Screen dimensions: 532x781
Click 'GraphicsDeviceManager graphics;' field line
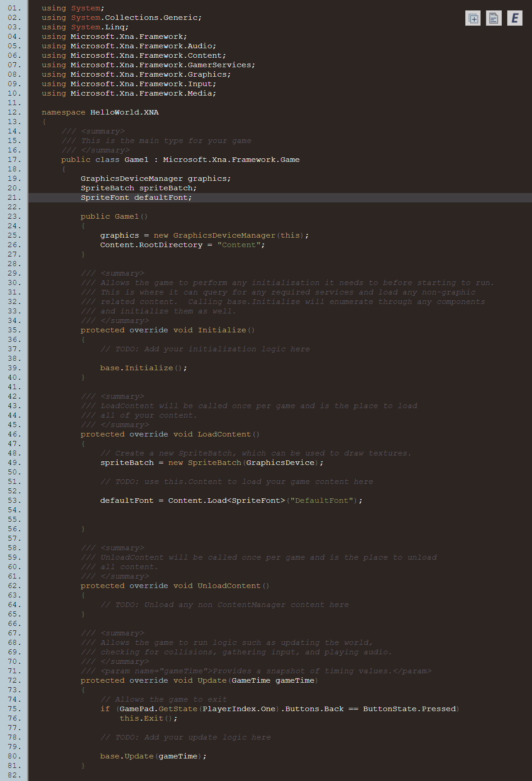(156, 179)
